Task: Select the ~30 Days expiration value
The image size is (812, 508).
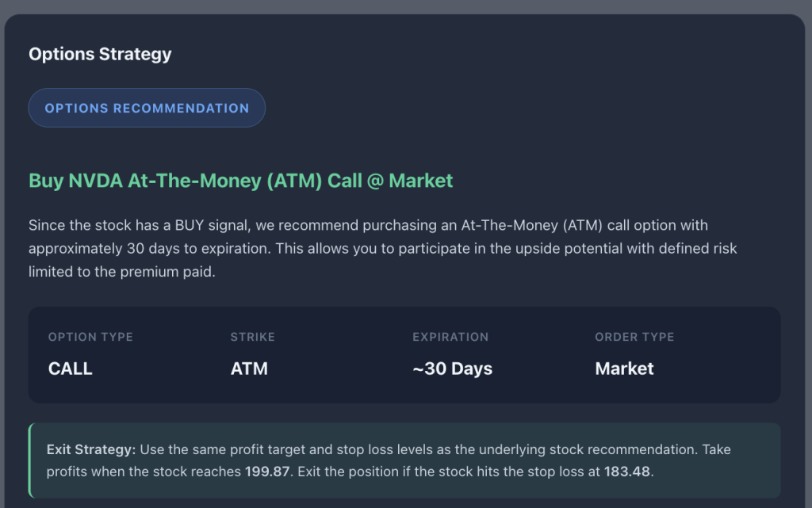Action: [x=452, y=369]
